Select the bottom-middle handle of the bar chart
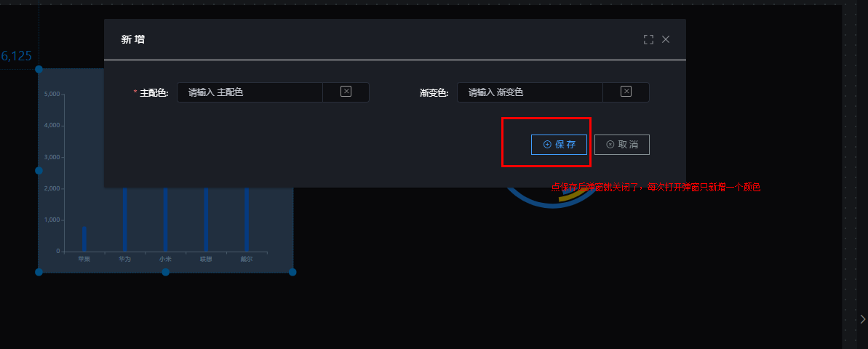Viewport: 868px width, 349px height. click(165, 272)
